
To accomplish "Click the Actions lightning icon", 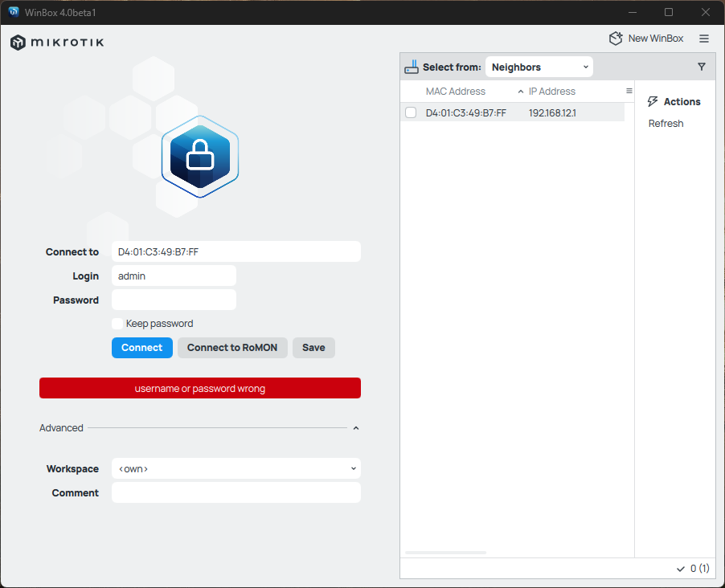I will (653, 102).
